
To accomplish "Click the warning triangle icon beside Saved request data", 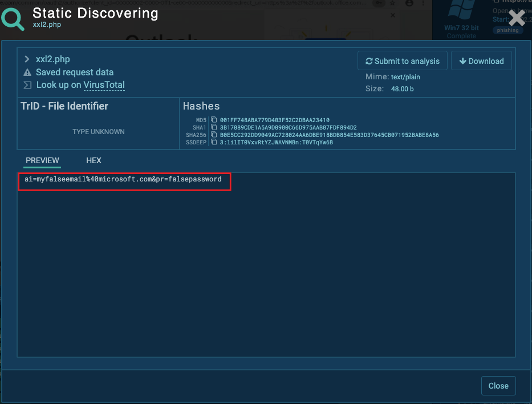I will pyautogui.click(x=27, y=72).
